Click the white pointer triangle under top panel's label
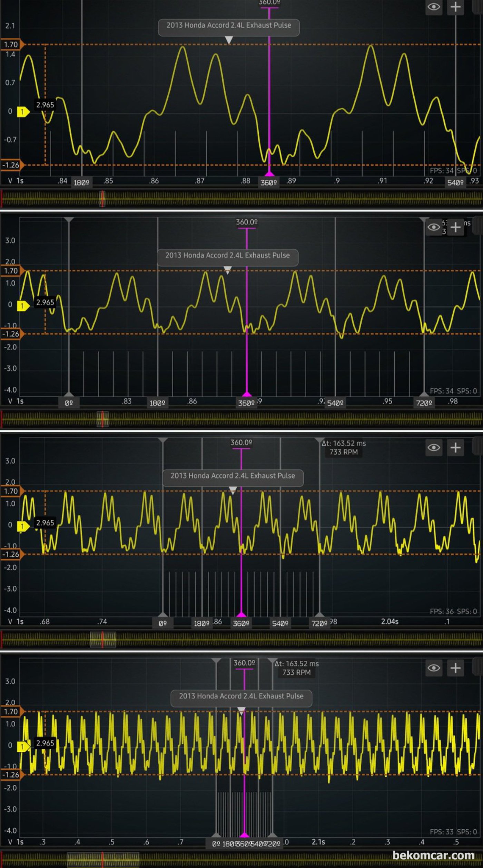The height and width of the screenshot is (868, 483). point(229,40)
